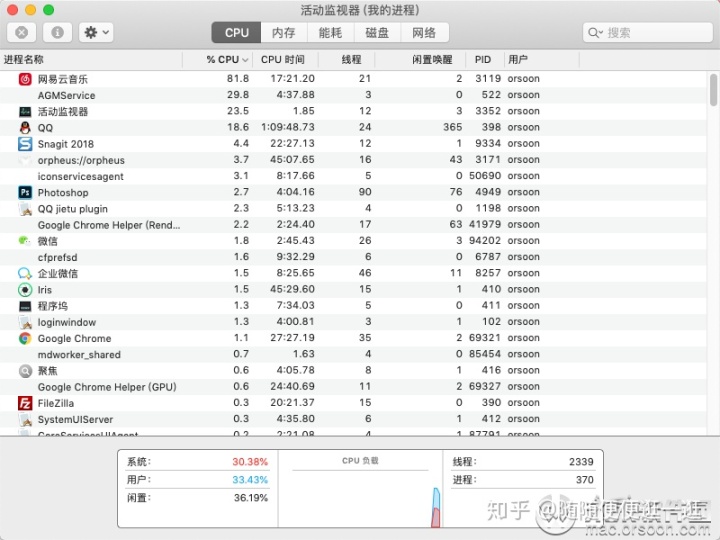Switch to the CPU tab

pyautogui.click(x=236, y=33)
